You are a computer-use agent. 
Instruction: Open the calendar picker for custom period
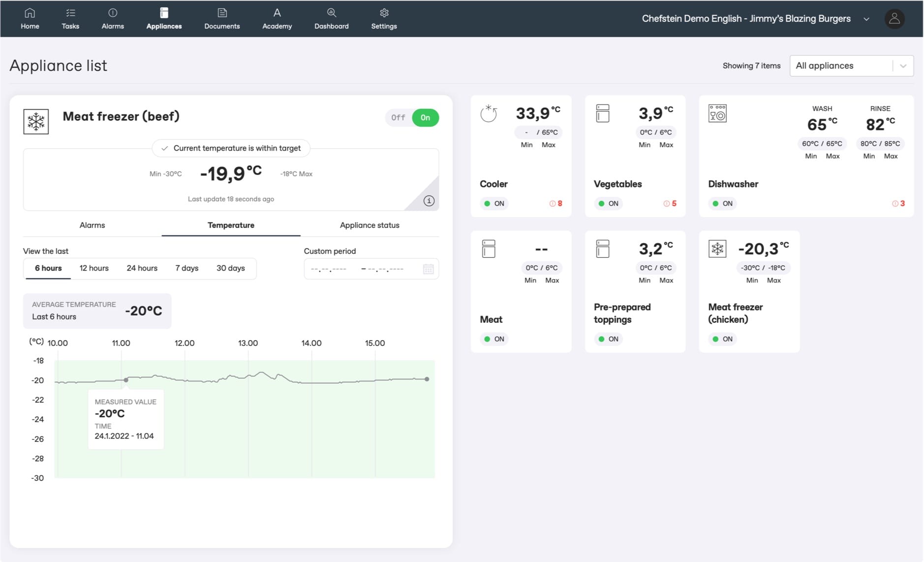[428, 269]
